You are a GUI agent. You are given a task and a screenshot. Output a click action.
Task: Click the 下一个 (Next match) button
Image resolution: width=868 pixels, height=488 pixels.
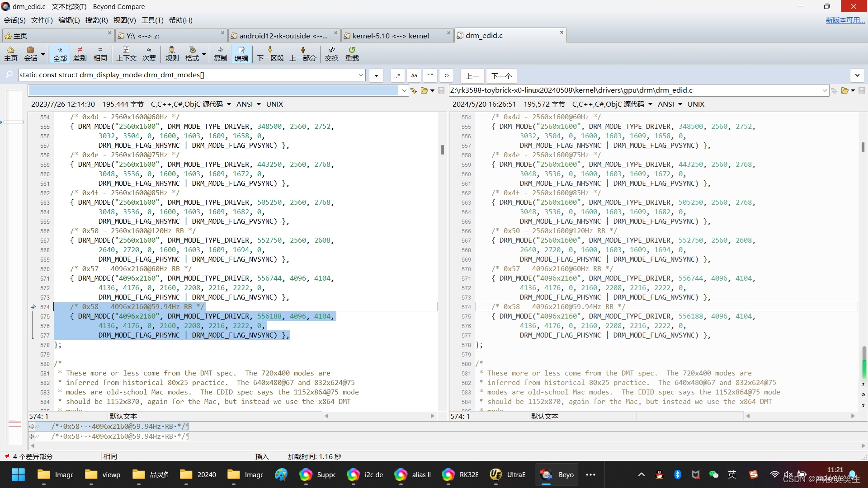tap(502, 75)
